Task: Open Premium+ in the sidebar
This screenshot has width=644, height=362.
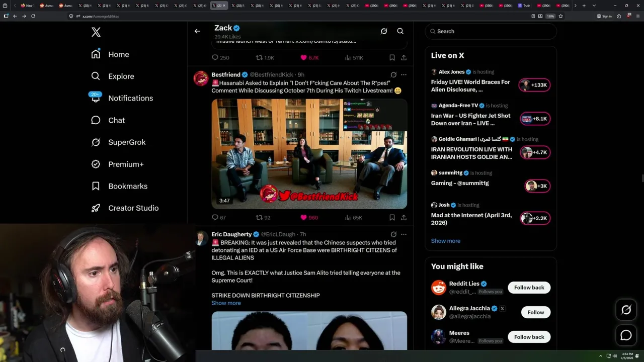Action: point(118,164)
